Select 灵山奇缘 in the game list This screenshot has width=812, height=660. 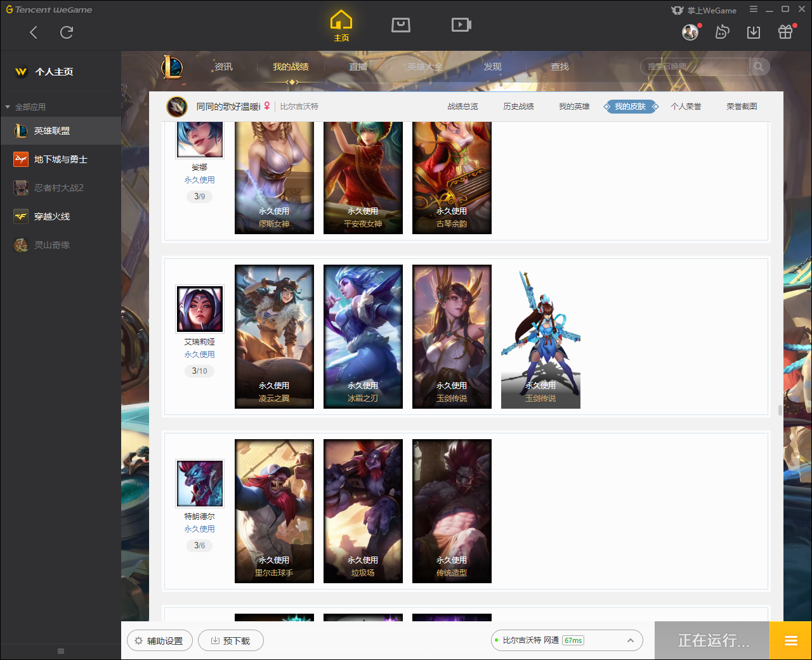[x=60, y=245]
